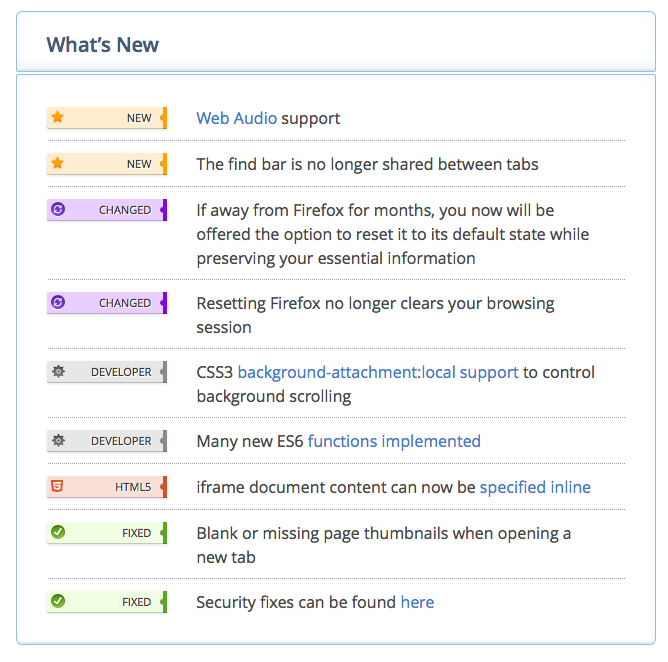The width and height of the screenshot is (668, 662).
Task: Click the gear icon beside ES6 functions entry
Action: (x=58, y=441)
